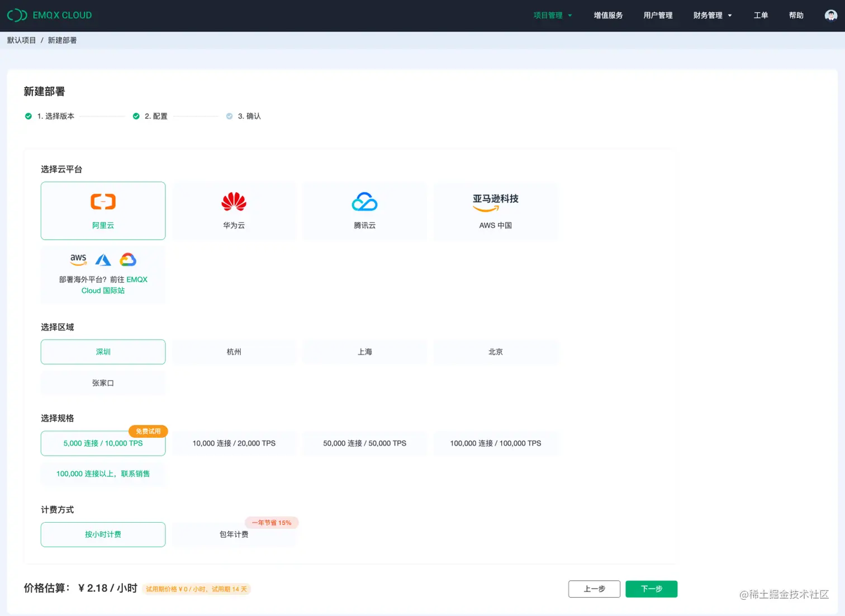Select the 华为云 platform icon
Viewport: 845px width, 616px height.
[234, 202]
